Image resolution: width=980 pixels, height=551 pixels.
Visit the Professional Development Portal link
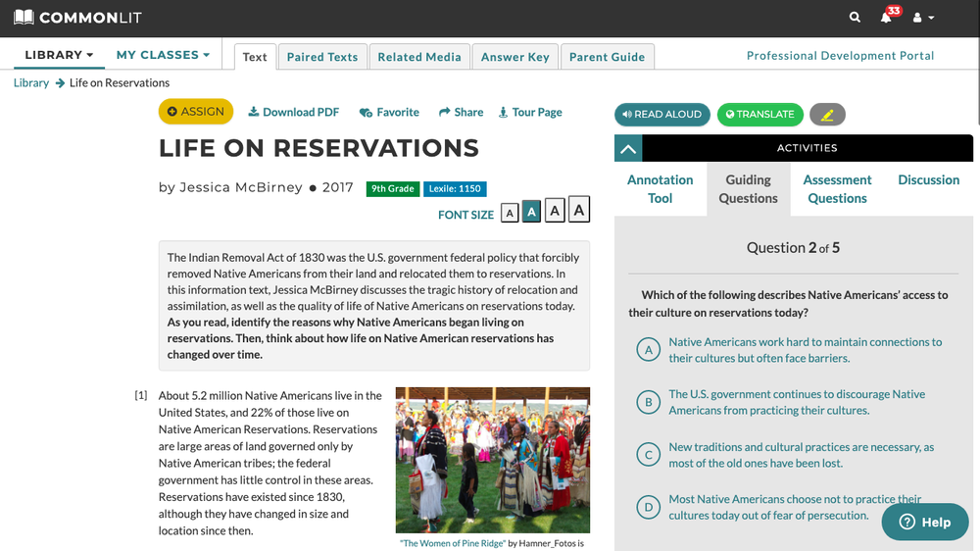(840, 56)
